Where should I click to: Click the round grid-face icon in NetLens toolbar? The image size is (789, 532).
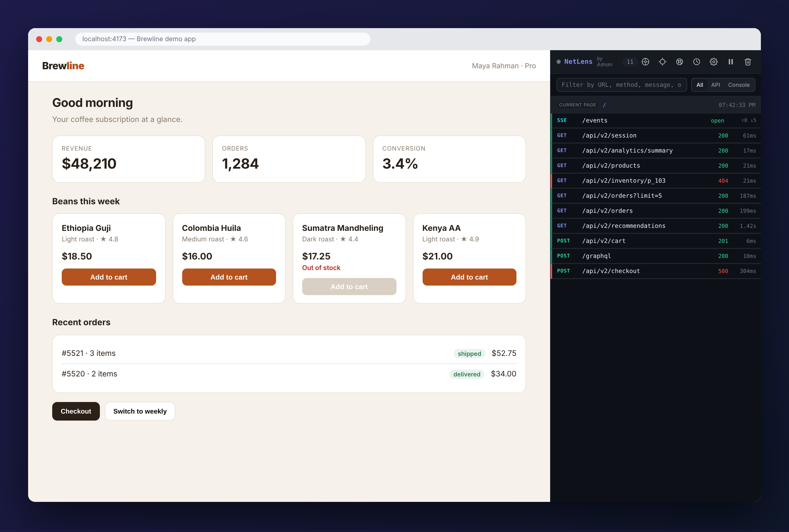[679, 62]
